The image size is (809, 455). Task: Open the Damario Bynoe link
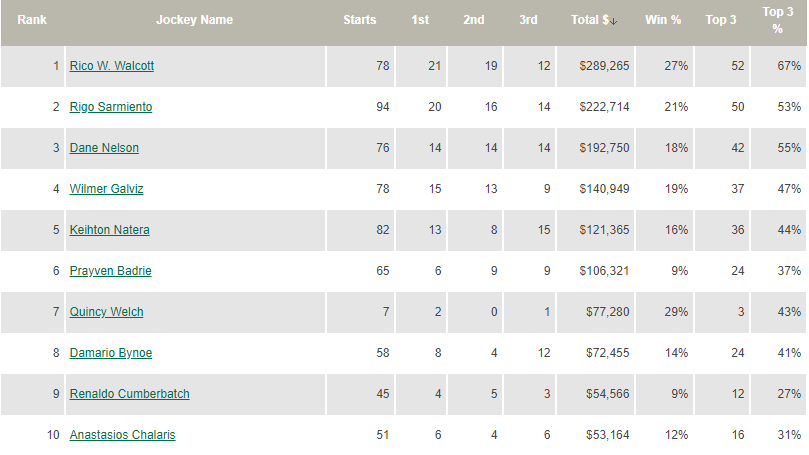coord(111,353)
